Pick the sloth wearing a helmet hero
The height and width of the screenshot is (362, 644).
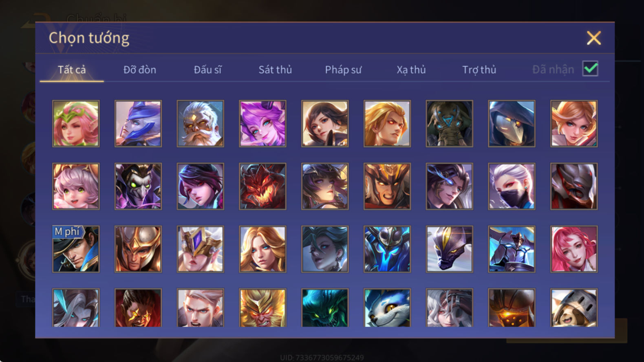click(574, 307)
